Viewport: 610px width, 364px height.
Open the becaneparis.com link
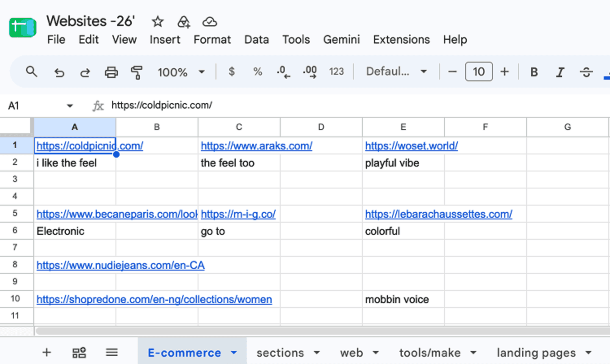point(117,214)
